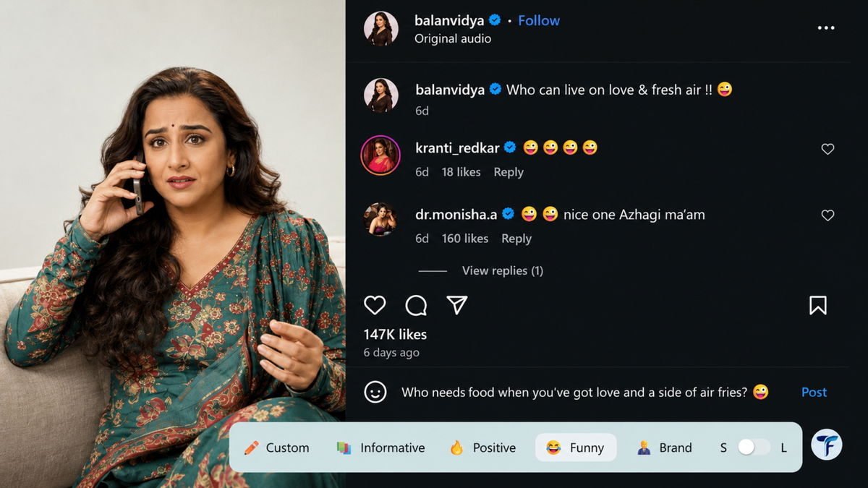Follow balanvidya
Screen dimensions: 868x488
coord(539,20)
